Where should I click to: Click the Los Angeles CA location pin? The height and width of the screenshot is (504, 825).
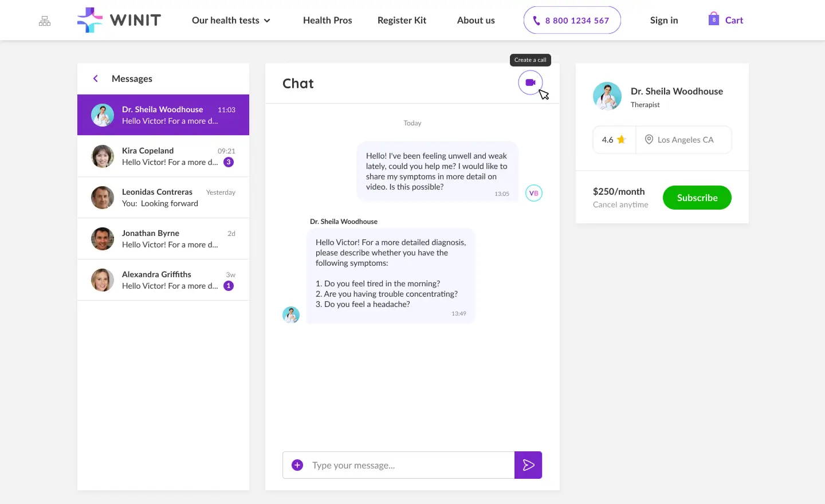(649, 140)
